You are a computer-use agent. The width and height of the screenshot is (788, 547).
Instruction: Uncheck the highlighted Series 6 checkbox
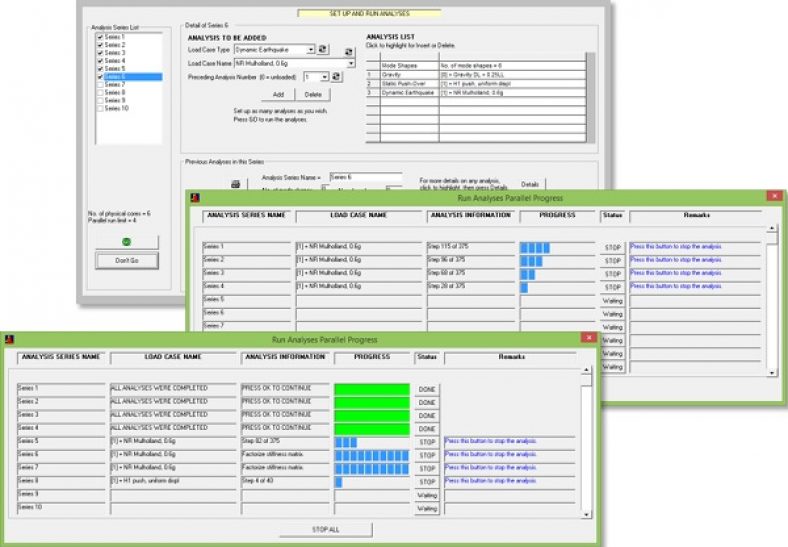[100, 77]
